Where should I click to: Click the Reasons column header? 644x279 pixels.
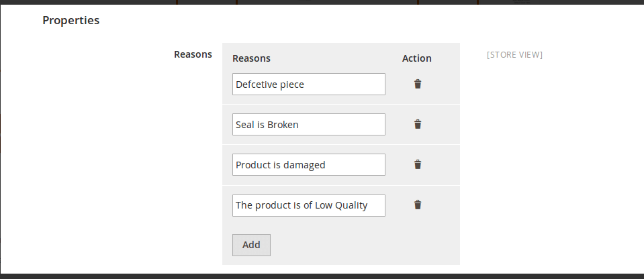click(251, 58)
